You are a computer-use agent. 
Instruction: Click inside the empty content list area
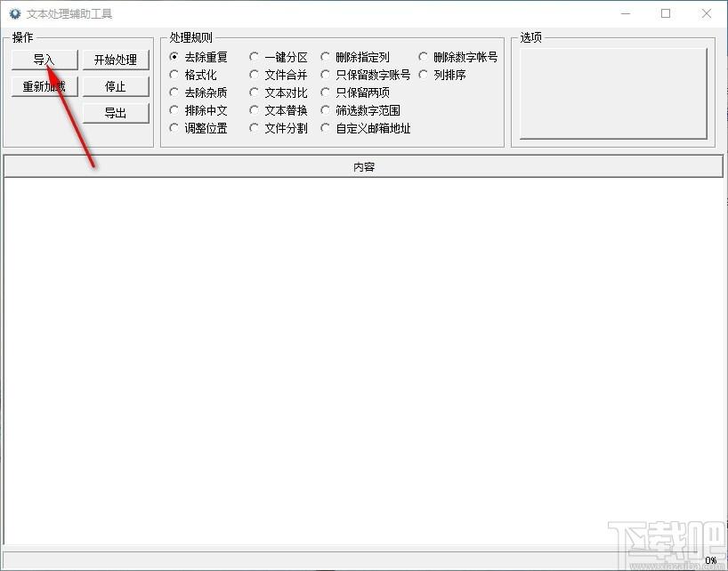pyautogui.click(x=363, y=359)
